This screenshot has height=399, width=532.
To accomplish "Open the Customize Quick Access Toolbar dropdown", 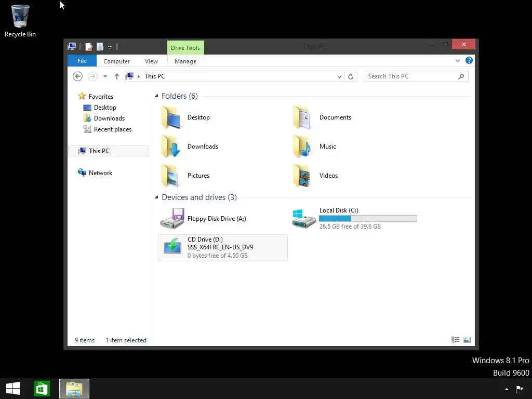I will (x=110, y=47).
